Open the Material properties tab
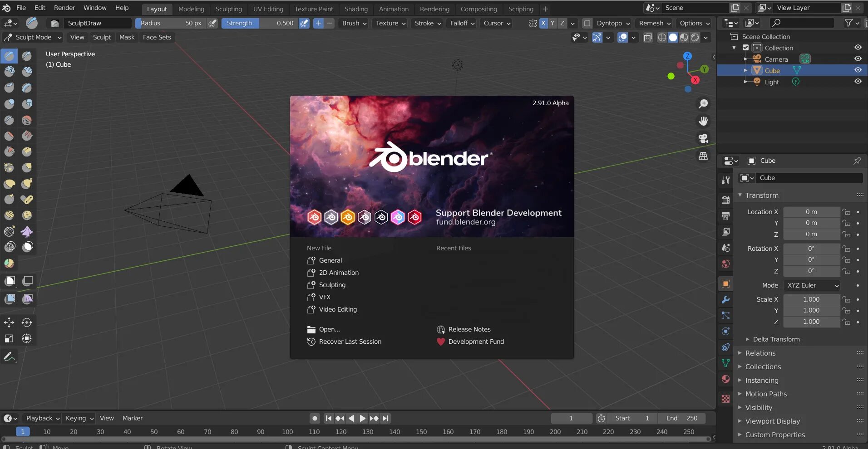The image size is (868, 449). (x=725, y=379)
